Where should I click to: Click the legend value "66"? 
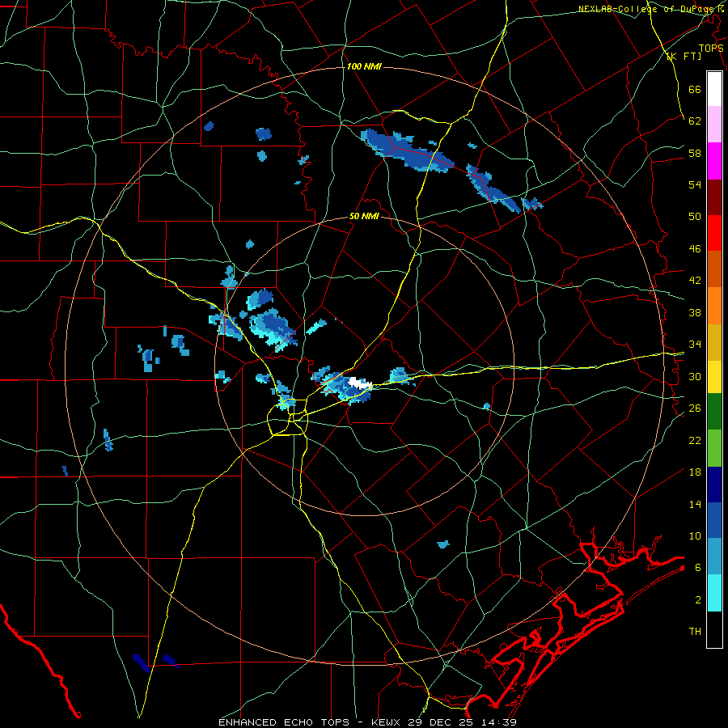[695, 89]
